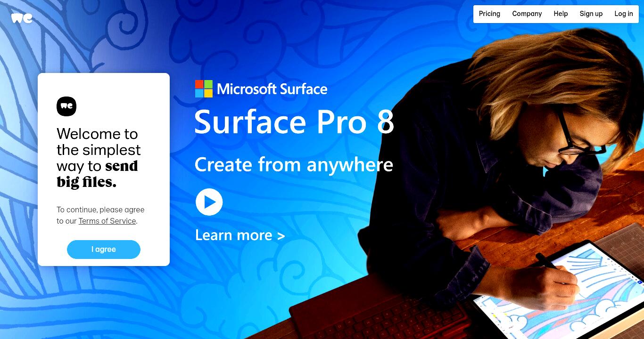The width and height of the screenshot is (644, 339).
Task: Open the Terms of Service link
Action: 107,221
